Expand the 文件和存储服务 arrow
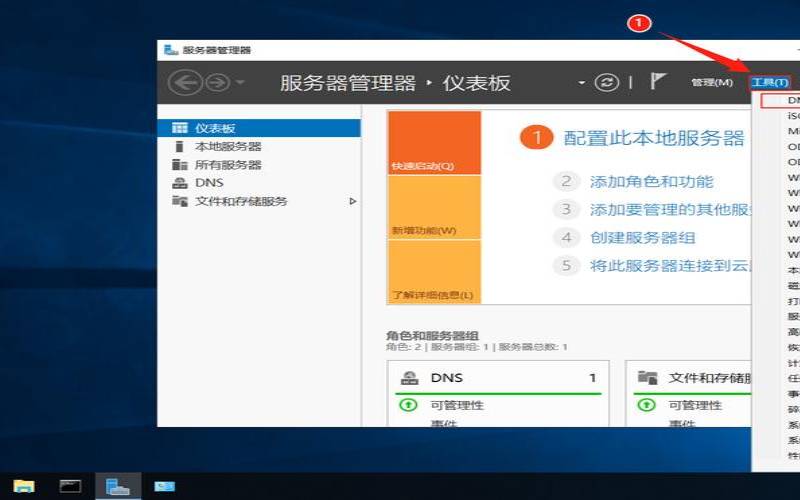 point(353,201)
